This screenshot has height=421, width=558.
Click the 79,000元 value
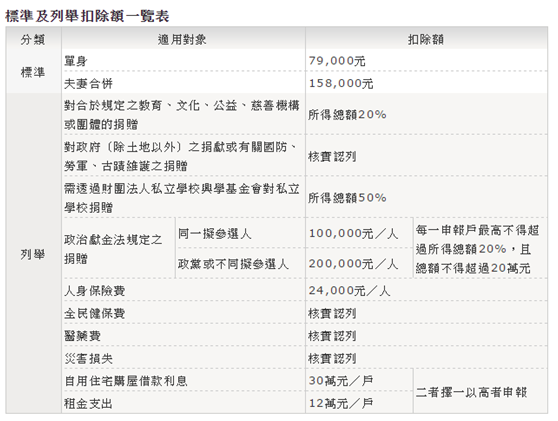[337, 61]
